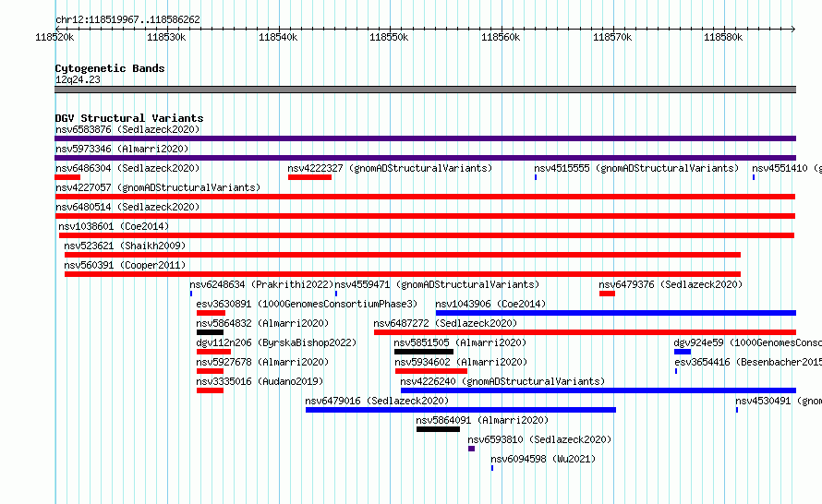Click the red nsv523621 variant bar

coord(403,255)
